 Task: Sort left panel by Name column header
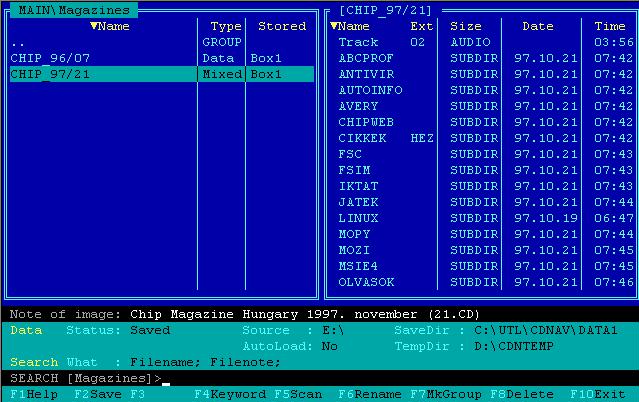point(110,27)
